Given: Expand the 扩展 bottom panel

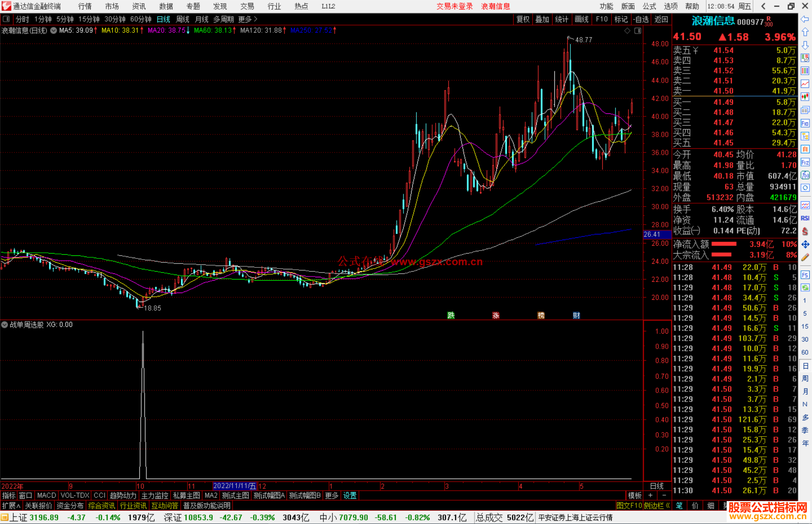Looking at the screenshot, I should (11, 506).
